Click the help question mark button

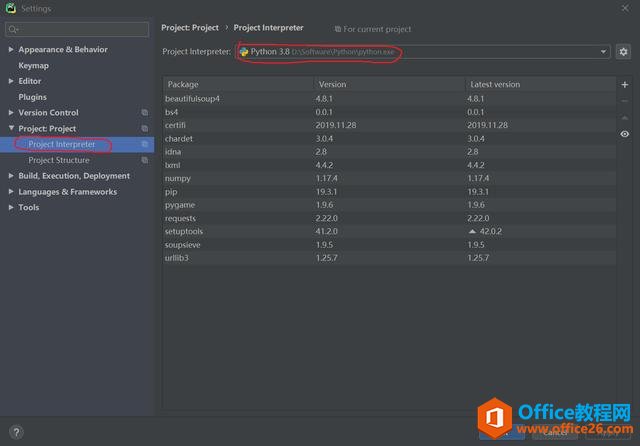(16, 432)
